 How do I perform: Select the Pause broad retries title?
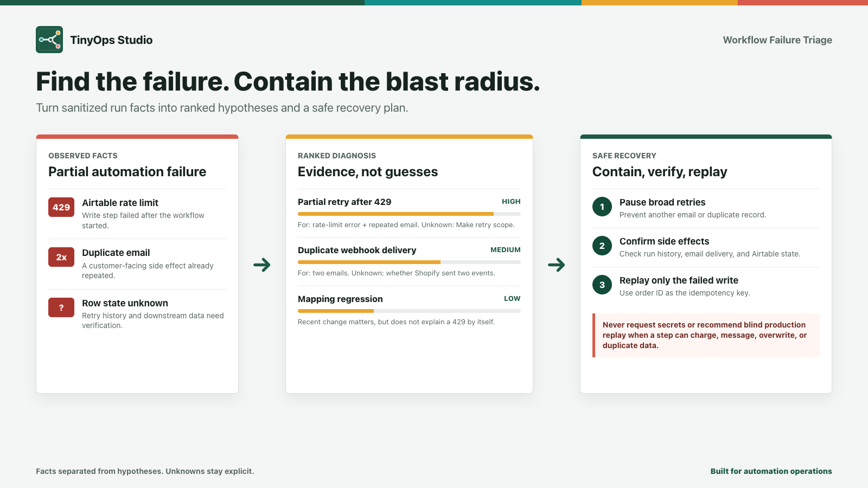tap(662, 202)
